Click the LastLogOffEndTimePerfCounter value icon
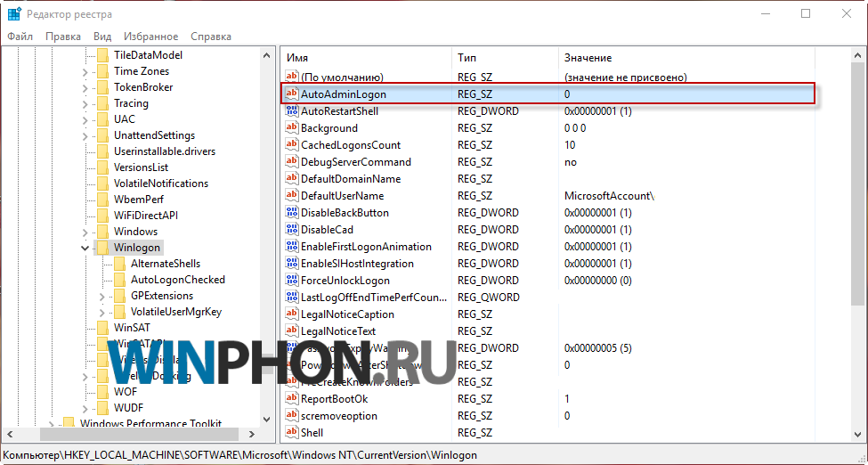The width and height of the screenshot is (868, 465). pos(291,298)
